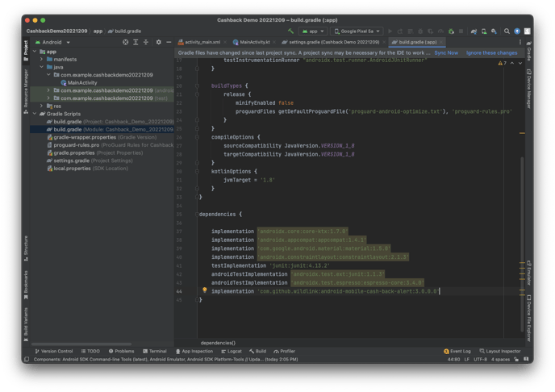555x392 pixels.
Task: Click the Make Project hammer icon
Action: 292,31
